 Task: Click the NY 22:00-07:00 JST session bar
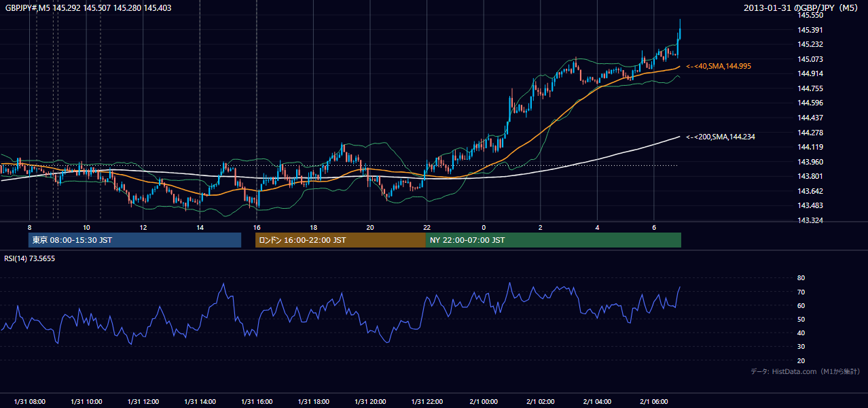pos(554,240)
